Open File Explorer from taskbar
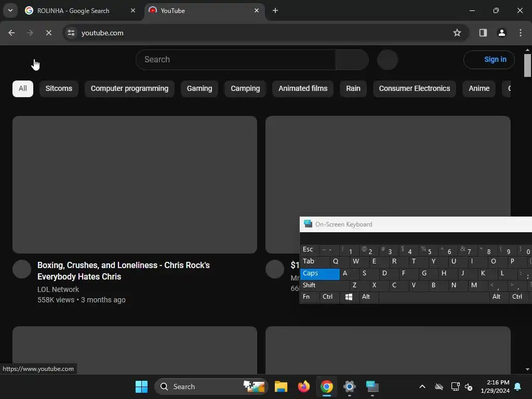Viewport: 532px width, 399px height. (x=281, y=387)
